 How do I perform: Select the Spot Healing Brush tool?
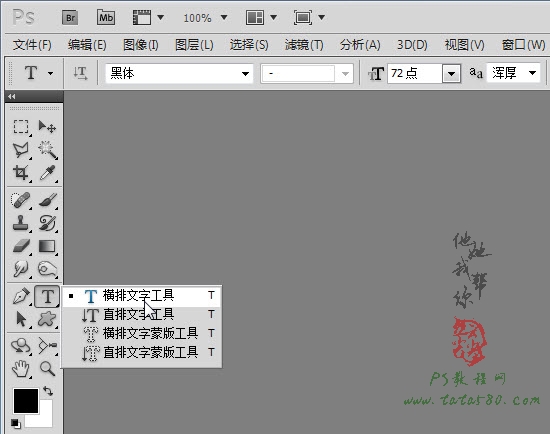pyautogui.click(x=21, y=200)
